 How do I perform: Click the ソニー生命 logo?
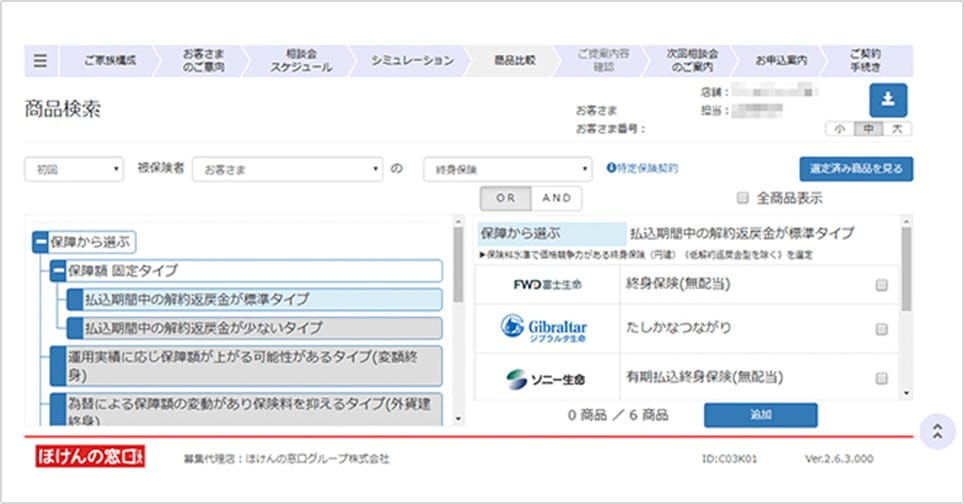pyautogui.click(x=545, y=379)
